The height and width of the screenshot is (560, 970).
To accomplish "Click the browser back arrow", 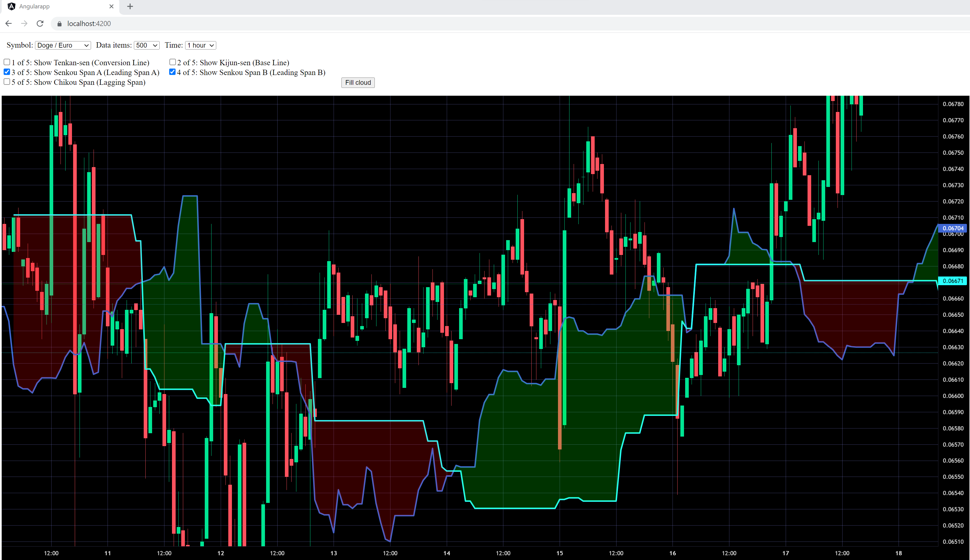I will [8, 24].
